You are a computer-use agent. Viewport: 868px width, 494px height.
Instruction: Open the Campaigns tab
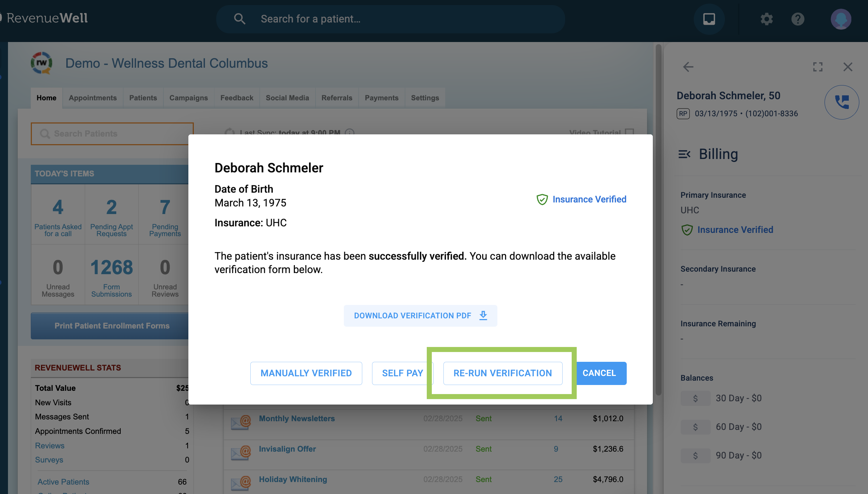[188, 98]
